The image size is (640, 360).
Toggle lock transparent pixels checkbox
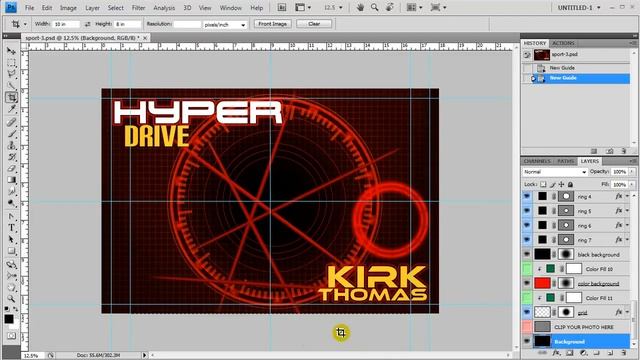[543, 184]
